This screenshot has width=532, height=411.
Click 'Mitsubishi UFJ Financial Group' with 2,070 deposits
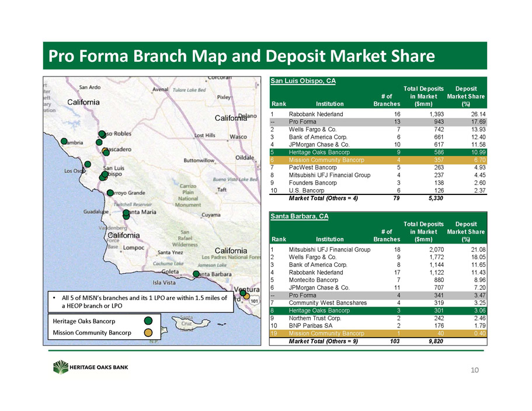coord(329,250)
